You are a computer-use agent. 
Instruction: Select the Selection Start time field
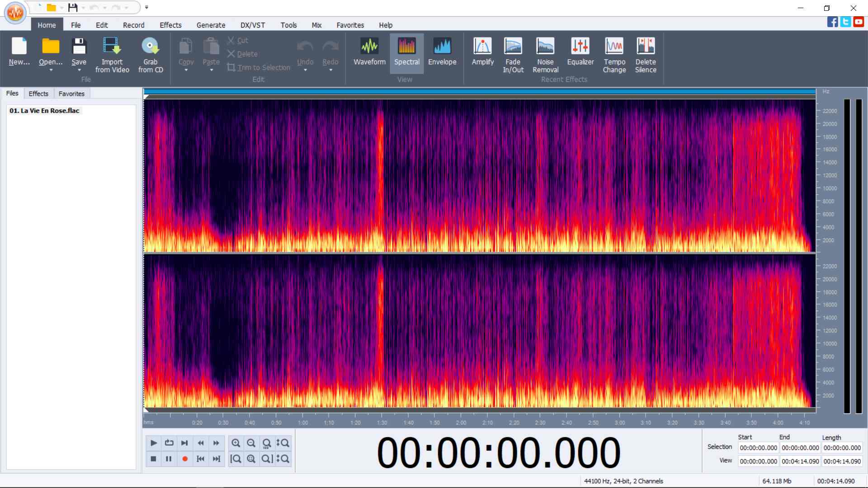(759, 448)
